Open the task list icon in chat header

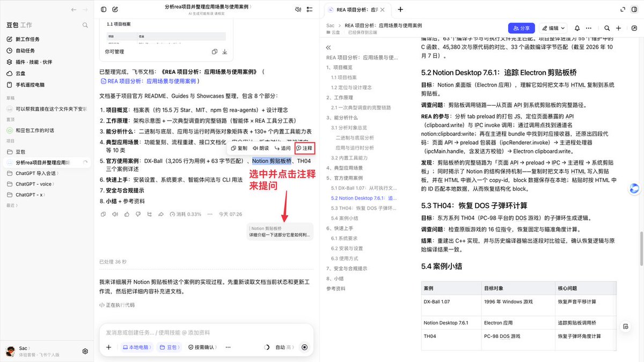point(310,10)
